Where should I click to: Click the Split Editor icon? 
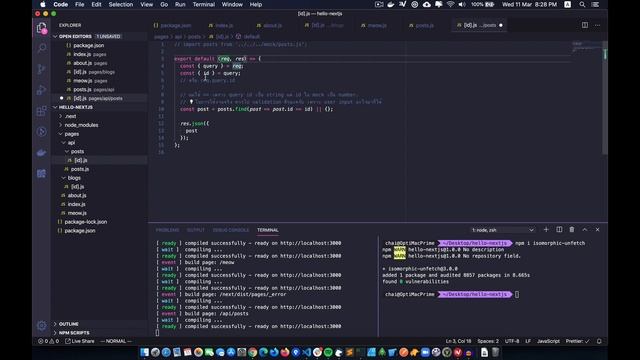pos(585,25)
